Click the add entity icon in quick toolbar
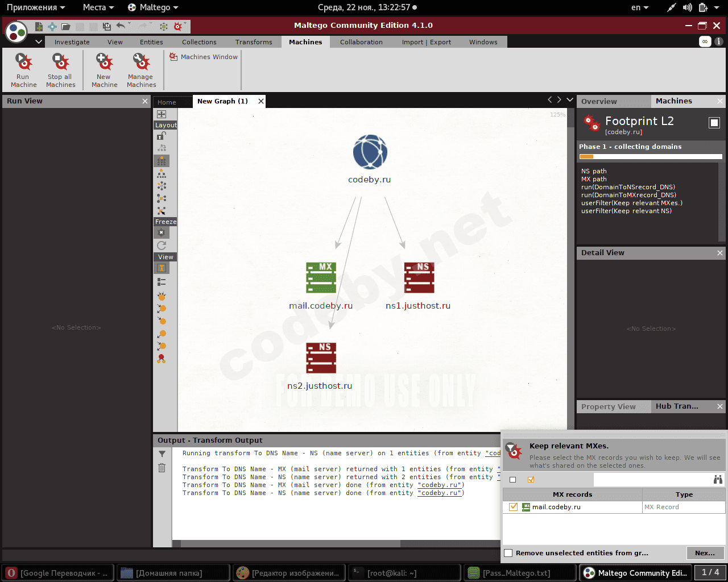Image resolution: width=728 pixels, height=582 pixels. (x=52, y=27)
